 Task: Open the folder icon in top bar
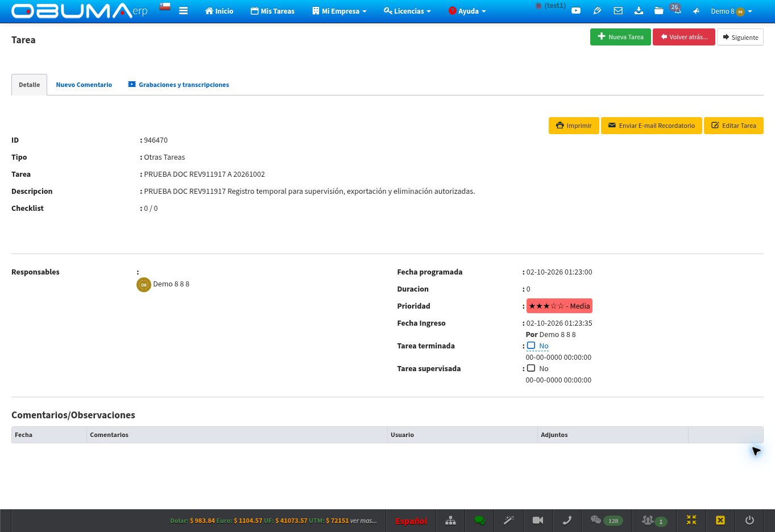[658, 11]
